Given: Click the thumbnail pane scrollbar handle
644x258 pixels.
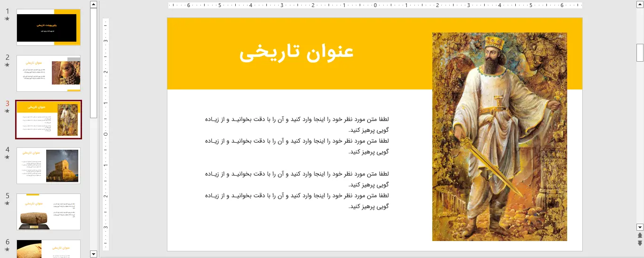Looking at the screenshot, I should click(93, 63).
